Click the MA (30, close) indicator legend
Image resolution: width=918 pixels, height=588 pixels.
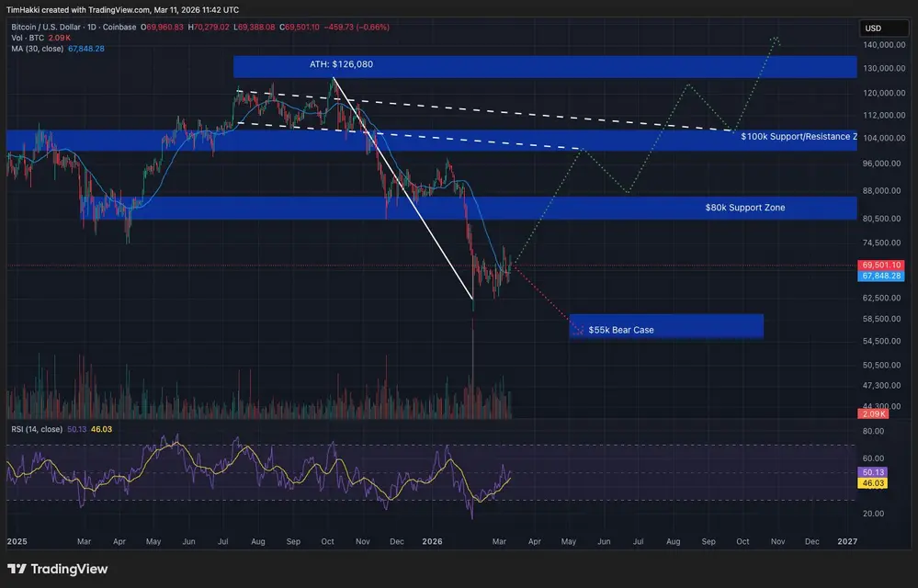click(37, 49)
